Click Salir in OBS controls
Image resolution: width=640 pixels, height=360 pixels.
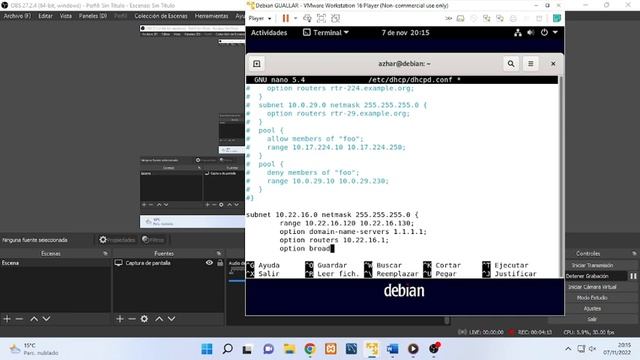click(x=592, y=319)
